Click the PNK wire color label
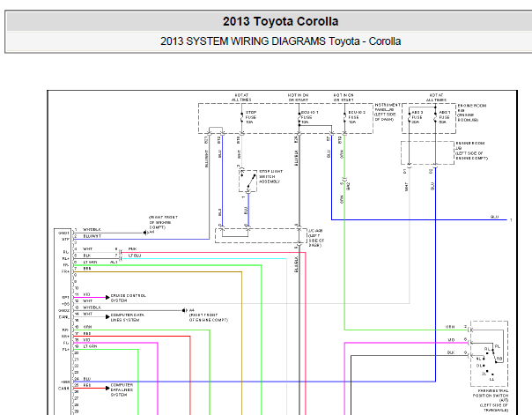 tap(132, 249)
